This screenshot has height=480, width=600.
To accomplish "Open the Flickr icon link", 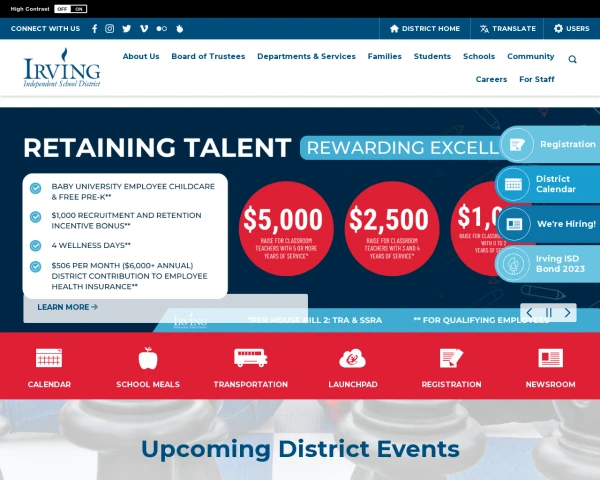I will point(161,29).
